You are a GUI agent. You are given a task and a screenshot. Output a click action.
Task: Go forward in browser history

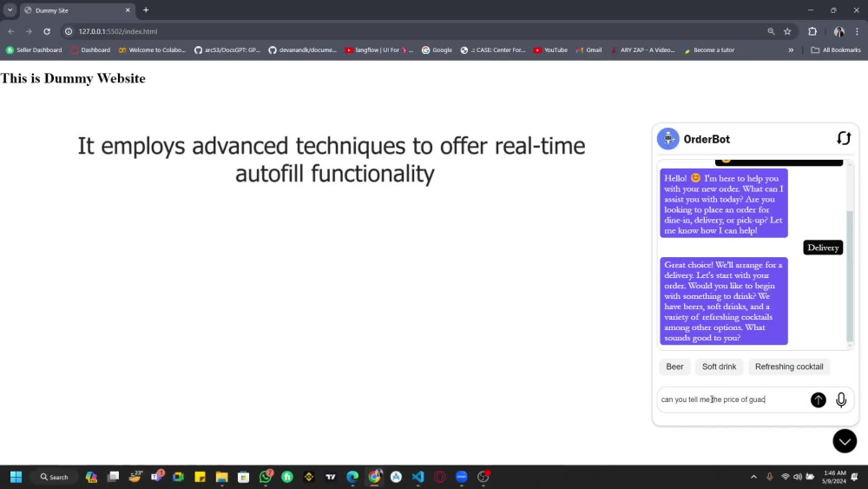(29, 31)
